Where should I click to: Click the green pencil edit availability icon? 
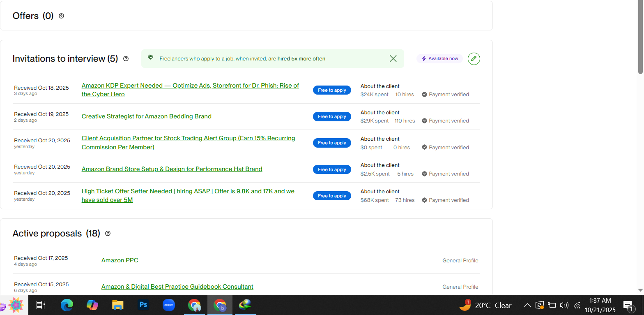point(474,59)
